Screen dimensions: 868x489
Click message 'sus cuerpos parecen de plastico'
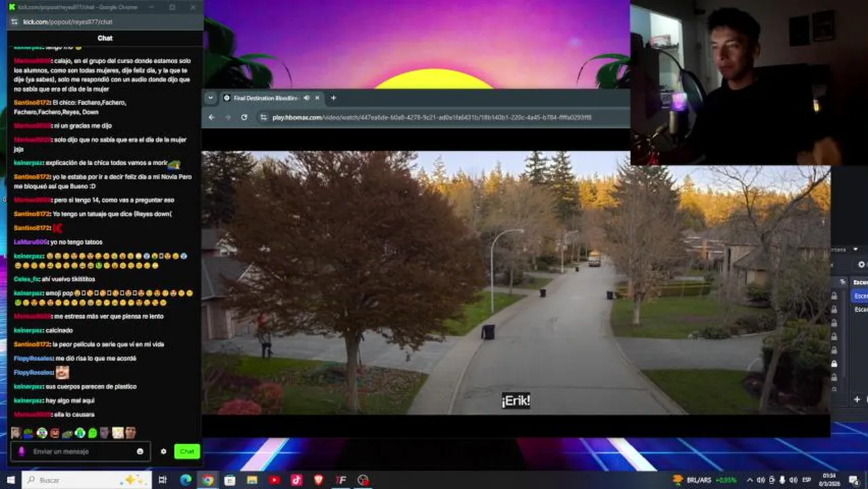92,386
